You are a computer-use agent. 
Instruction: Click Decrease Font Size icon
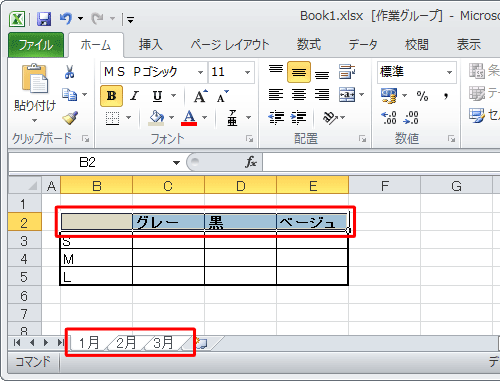pos(222,96)
